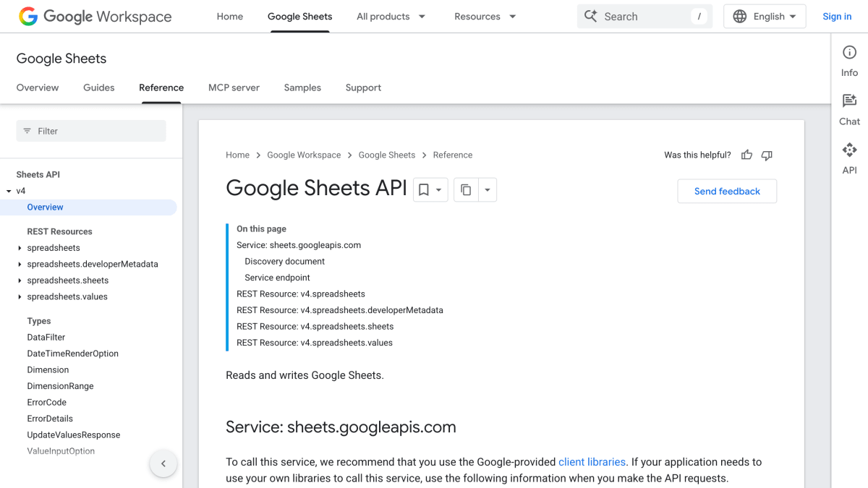This screenshot has width=868, height=488.
Task: Open the dropdown arrow next to copy icon
Action: click(488, 189)
